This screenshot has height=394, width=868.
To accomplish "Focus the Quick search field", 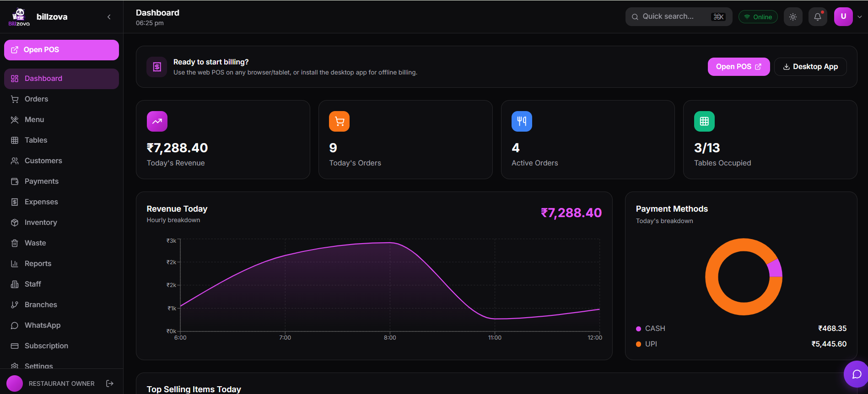I will pos(679,17).
